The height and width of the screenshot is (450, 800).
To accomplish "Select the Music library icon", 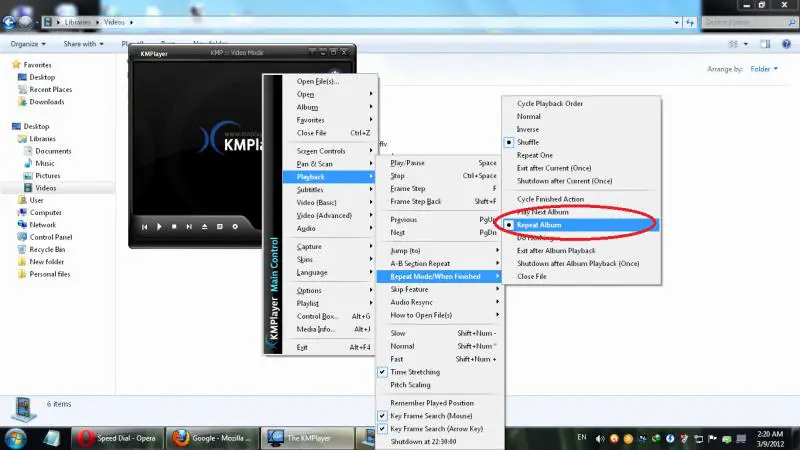I will (28, 163).
